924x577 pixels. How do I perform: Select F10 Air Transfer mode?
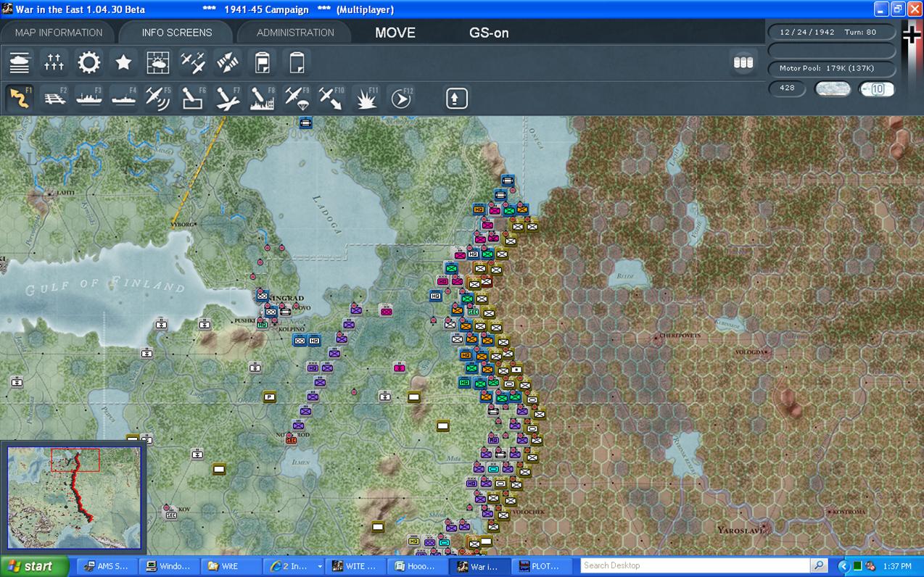(331, 98)
